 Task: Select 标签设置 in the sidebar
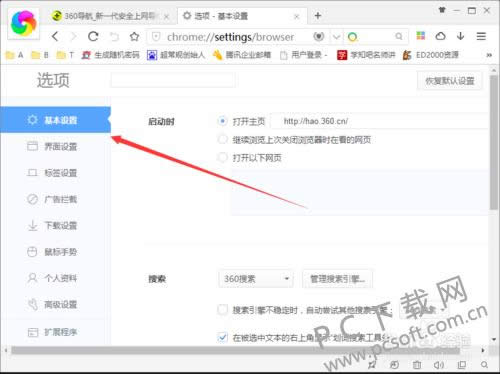[x=55, y=173]
